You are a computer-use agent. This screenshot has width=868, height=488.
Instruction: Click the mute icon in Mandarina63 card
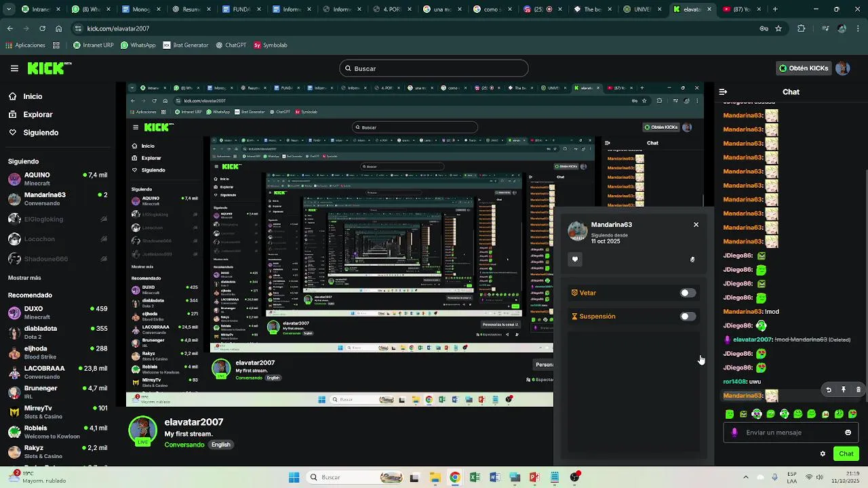point(692,259)
